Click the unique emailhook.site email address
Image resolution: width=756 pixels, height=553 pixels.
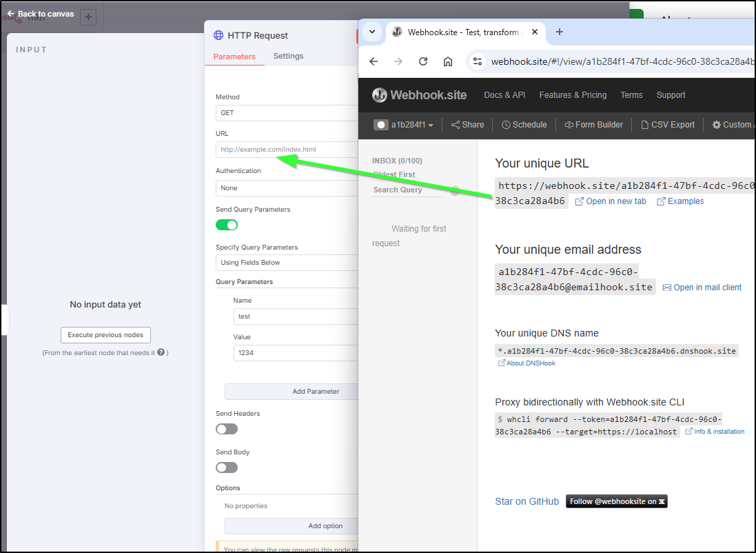[x=575, y=279]
